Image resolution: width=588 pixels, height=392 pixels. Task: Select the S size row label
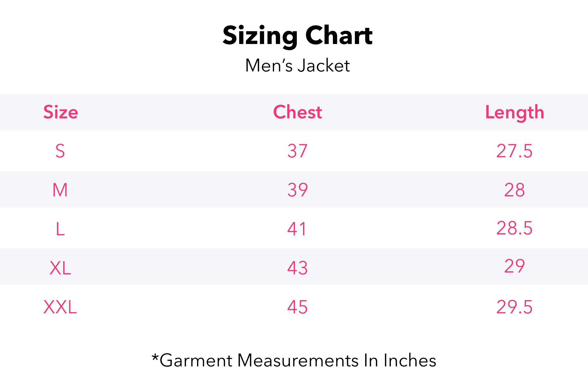[x=60, y=151]
